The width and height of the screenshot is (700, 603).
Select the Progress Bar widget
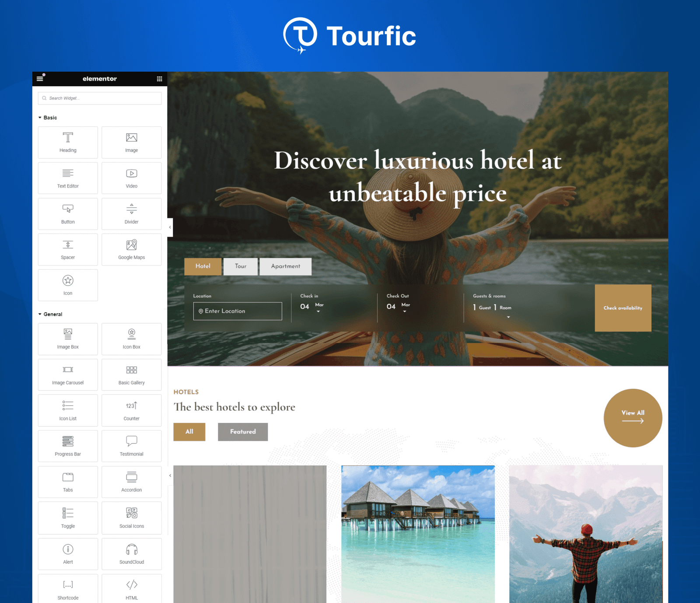(x=68, y=446)
